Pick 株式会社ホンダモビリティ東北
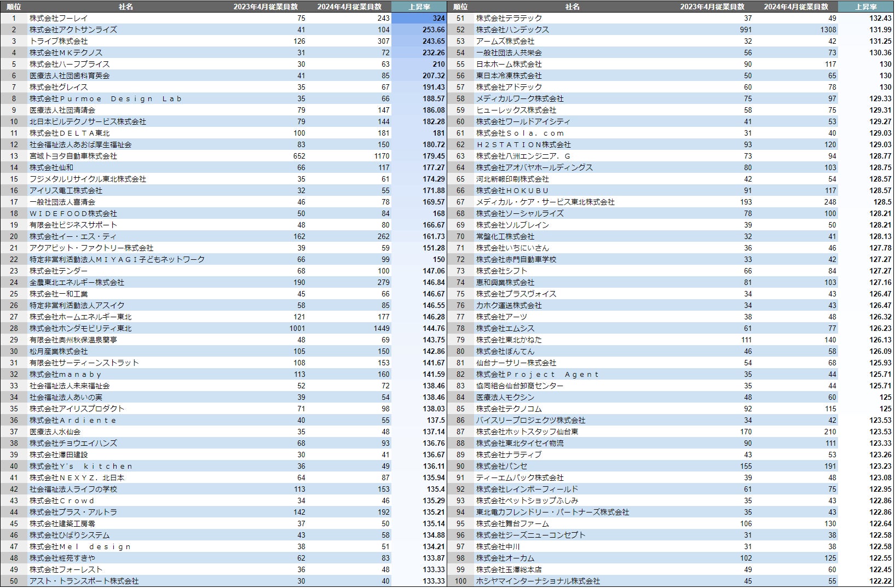The height and width of the screenshot is (588, 895). tap(80, 328)
